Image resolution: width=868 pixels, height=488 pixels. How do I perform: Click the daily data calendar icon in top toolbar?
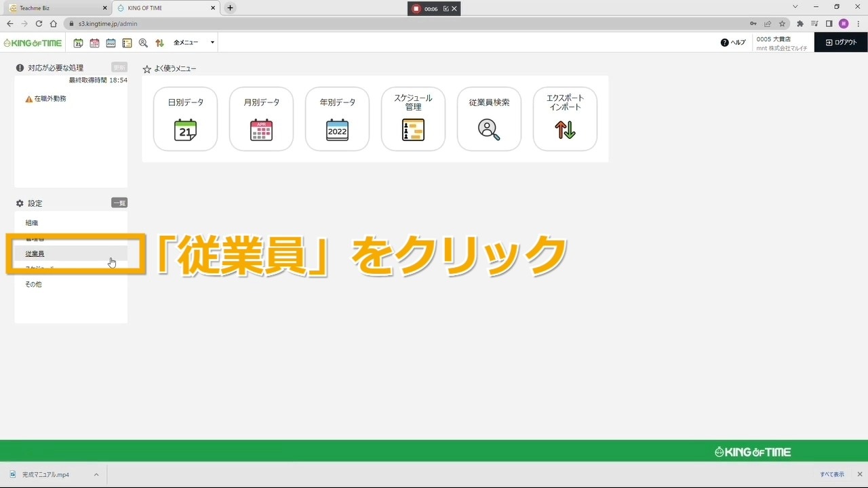(79, 43)
